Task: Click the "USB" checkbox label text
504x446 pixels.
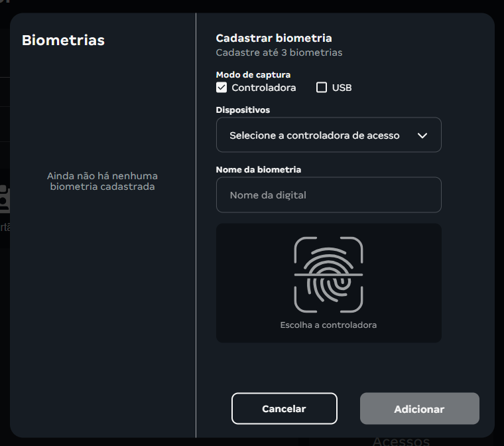Action: tap(342, 88)
